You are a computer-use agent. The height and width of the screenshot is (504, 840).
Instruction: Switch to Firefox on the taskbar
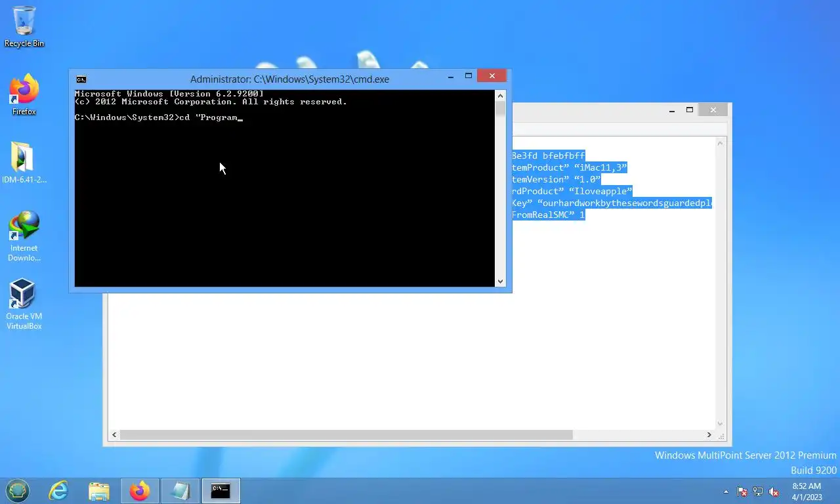pos(140,491)
